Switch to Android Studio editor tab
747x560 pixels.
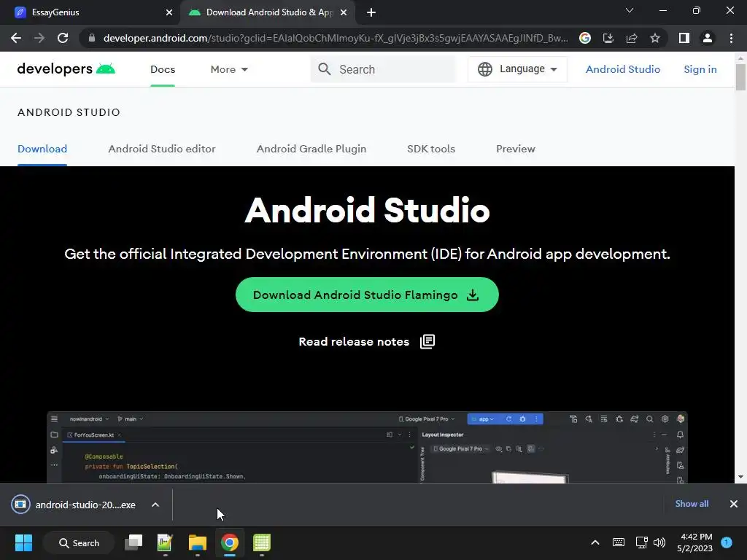point(161,149)
